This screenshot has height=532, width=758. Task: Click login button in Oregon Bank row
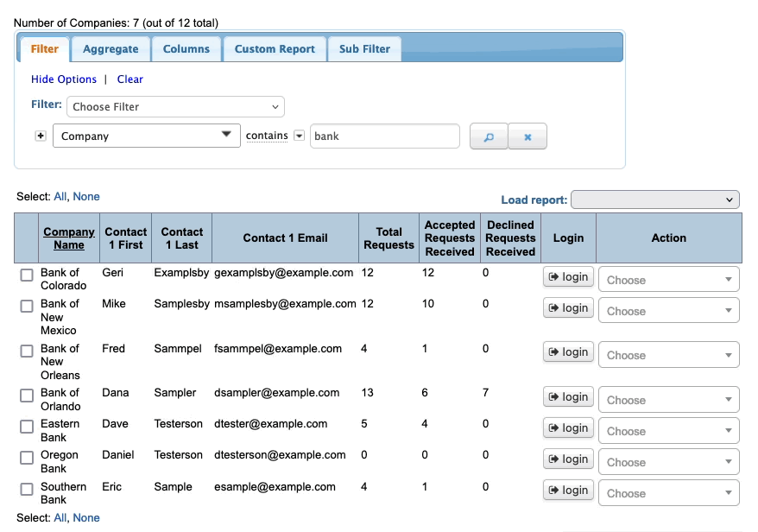tap(567, 459)
